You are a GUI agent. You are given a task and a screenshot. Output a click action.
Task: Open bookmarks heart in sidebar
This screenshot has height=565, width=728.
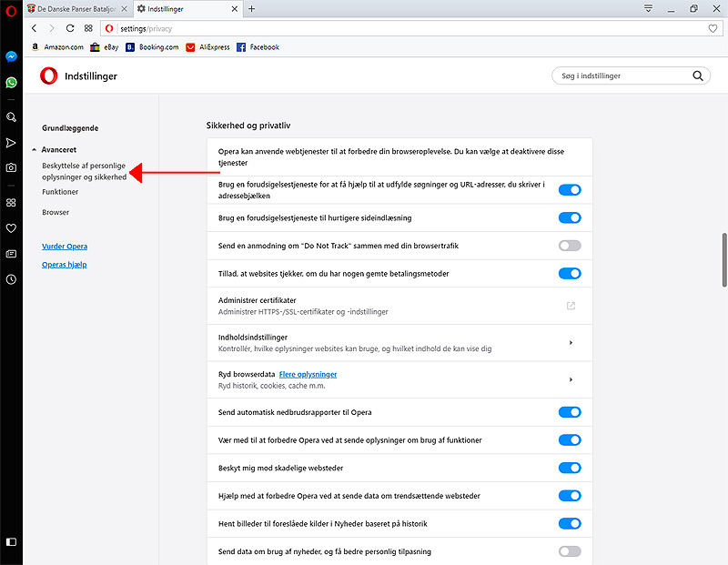tap(11, 228)
